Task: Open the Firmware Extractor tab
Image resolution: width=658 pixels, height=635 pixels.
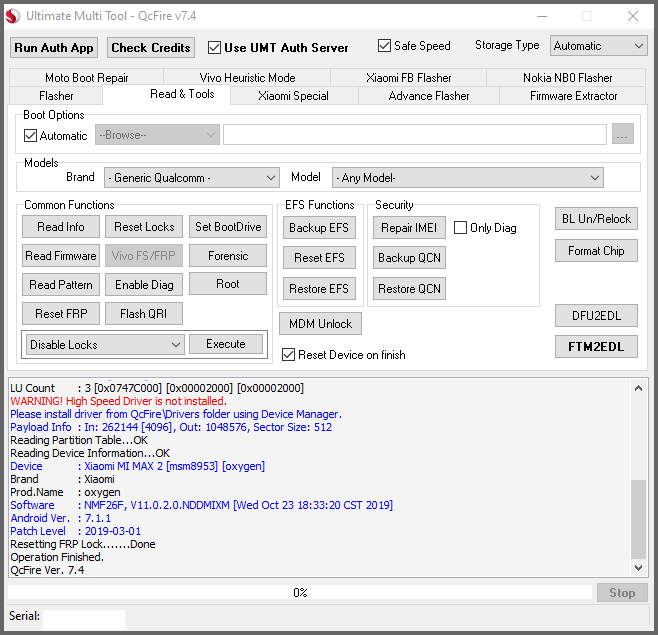Action: coord(573,96)
